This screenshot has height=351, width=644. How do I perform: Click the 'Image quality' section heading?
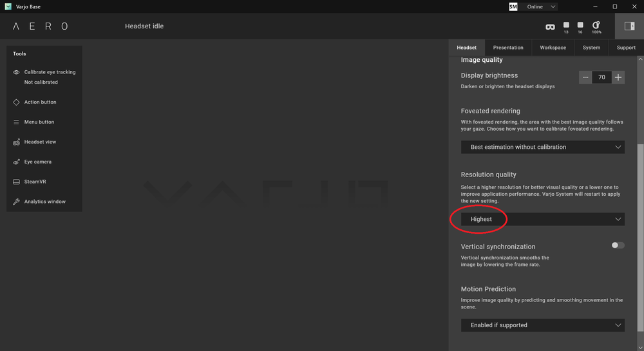[x=481, y=60]
